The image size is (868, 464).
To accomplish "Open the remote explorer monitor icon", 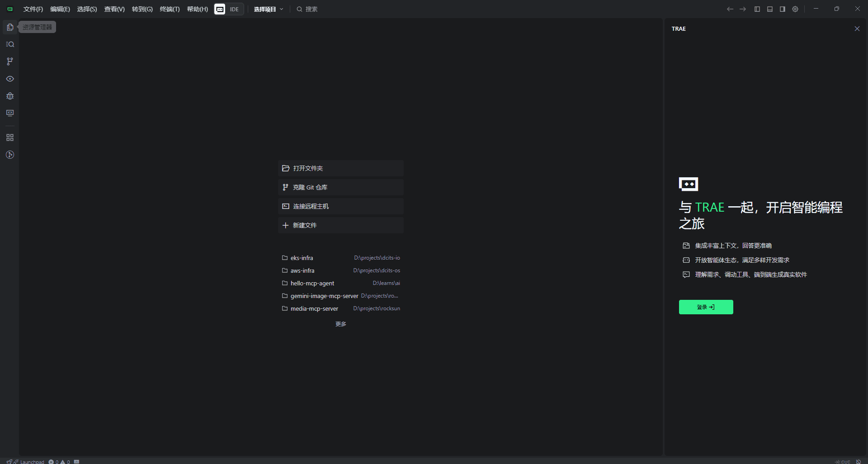I will (x=10, y=113).
